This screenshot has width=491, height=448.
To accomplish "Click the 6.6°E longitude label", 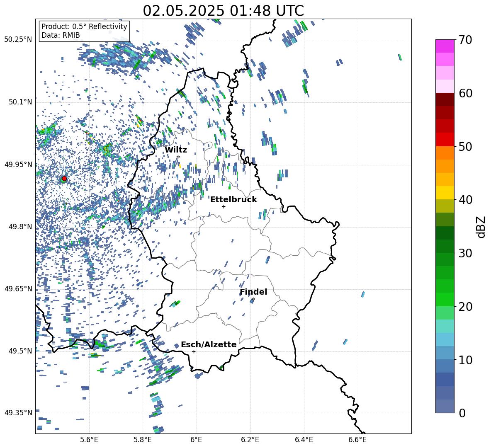I will point(357,440).
